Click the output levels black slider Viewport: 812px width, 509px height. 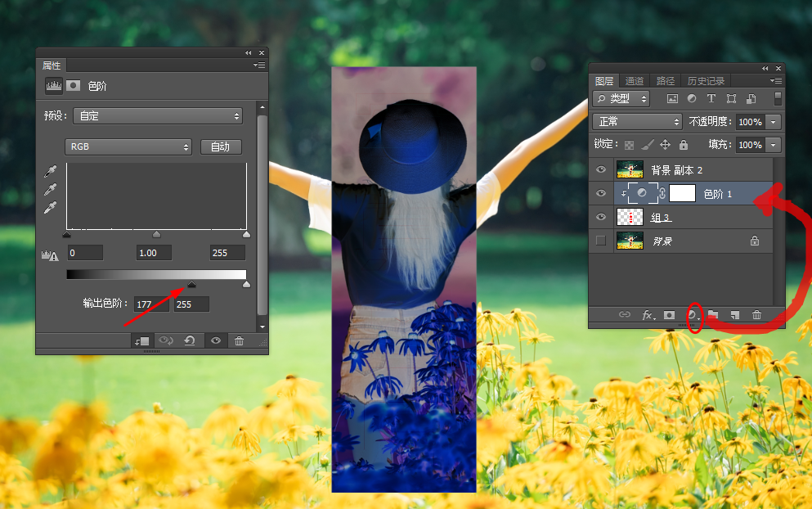pos(191,284)
